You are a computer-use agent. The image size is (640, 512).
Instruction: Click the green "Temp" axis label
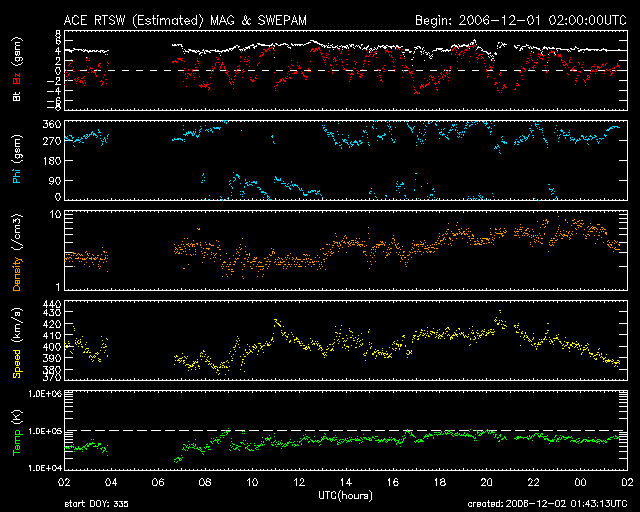(17, 442)
